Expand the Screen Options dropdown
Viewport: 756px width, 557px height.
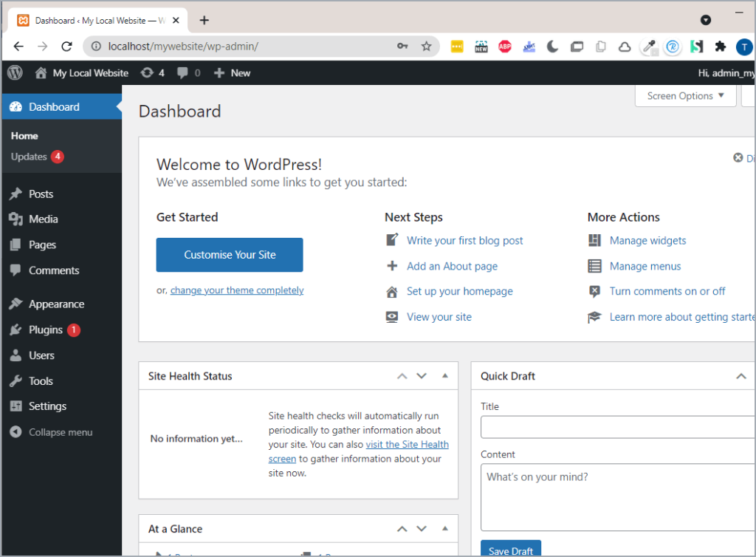pos(685,96)
